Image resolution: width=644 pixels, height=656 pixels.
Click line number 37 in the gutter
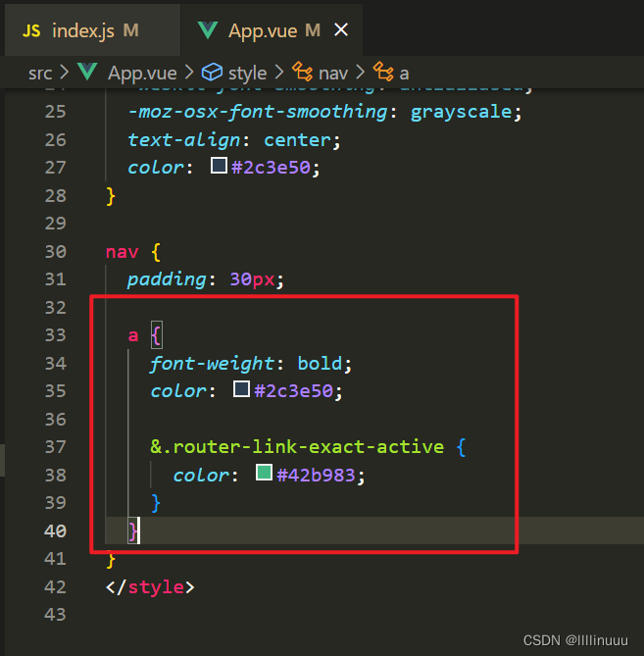[x=56, y=447]
